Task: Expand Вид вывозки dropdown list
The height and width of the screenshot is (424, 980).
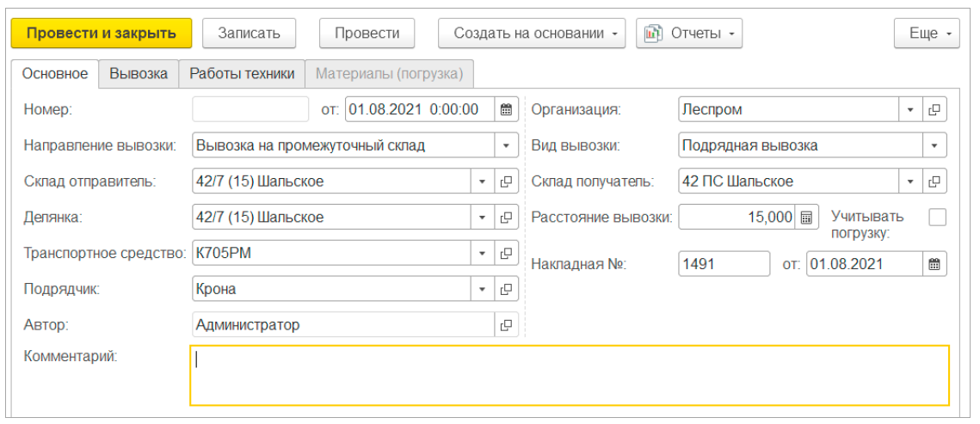Action: [x=934, y=145]
